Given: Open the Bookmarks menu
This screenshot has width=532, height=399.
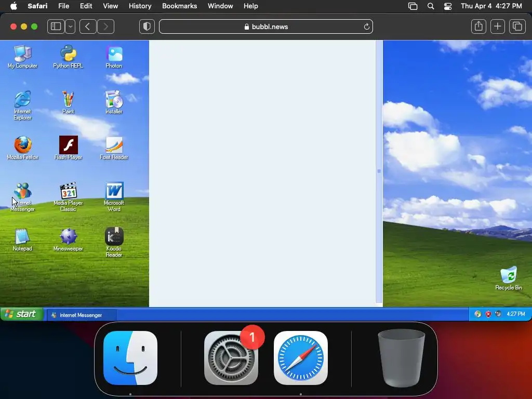Looking at the screenshot, I should 179,6.
